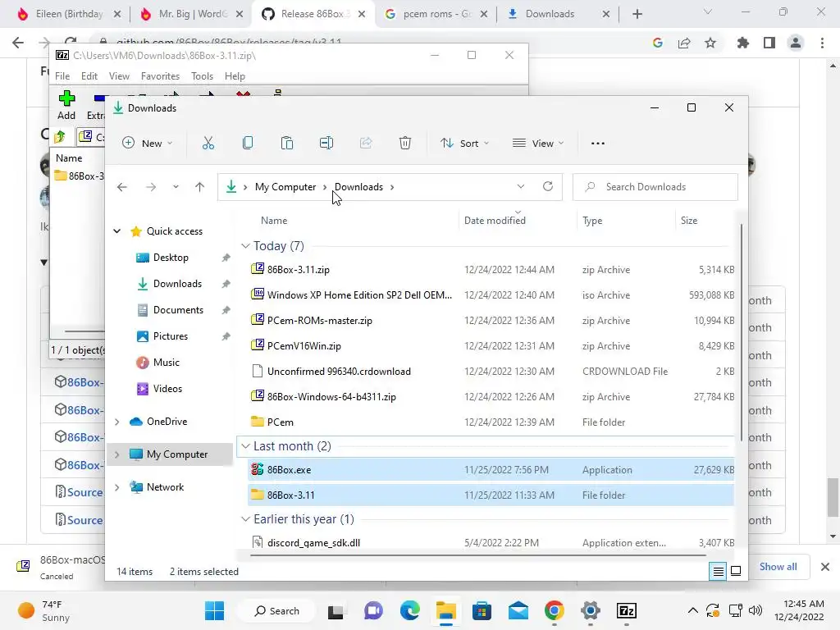Expand Network in navigation pane
The image size is (840, 630).
(116, 487)
